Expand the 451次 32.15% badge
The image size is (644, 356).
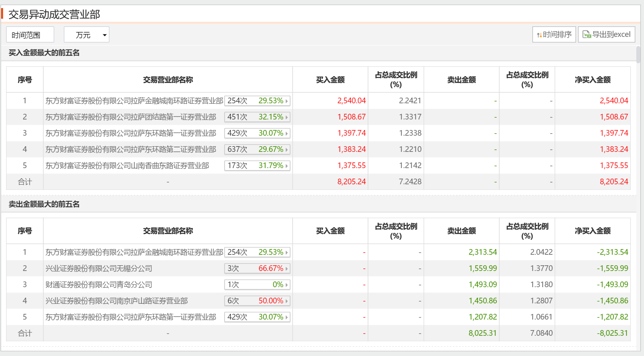(x=257, y=117)
